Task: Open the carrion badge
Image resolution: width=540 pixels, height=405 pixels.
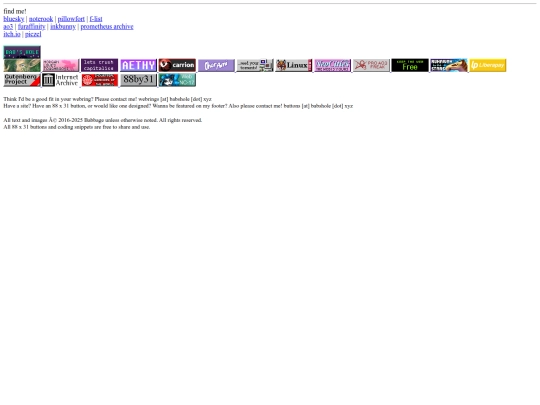Action: [177, 65]
